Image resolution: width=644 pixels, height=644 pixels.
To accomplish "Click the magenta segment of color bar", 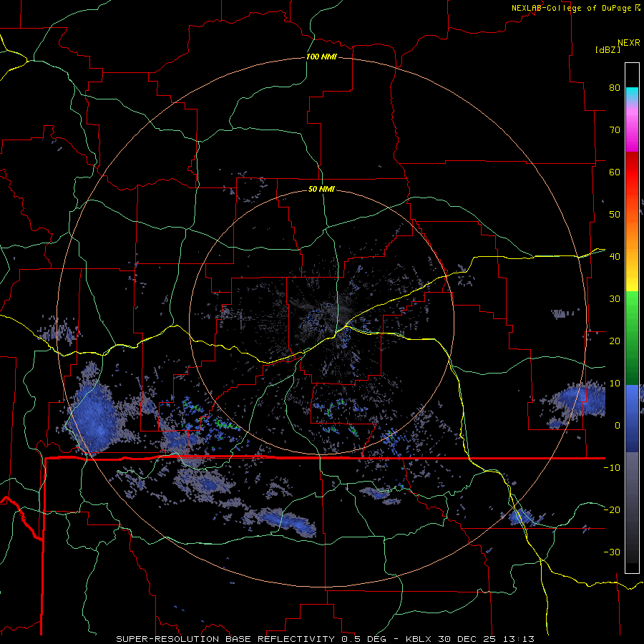I will tap(632, 130).
